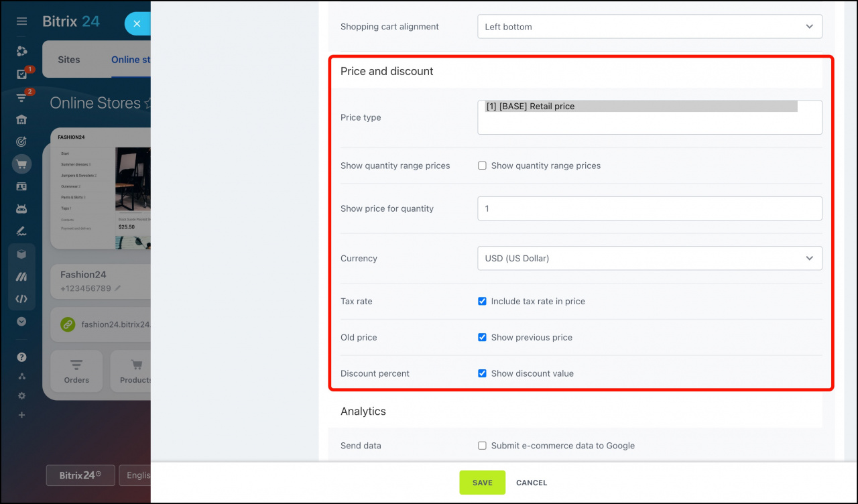
Task: Open the Tasks icon with notification badge
Action: 21,74
